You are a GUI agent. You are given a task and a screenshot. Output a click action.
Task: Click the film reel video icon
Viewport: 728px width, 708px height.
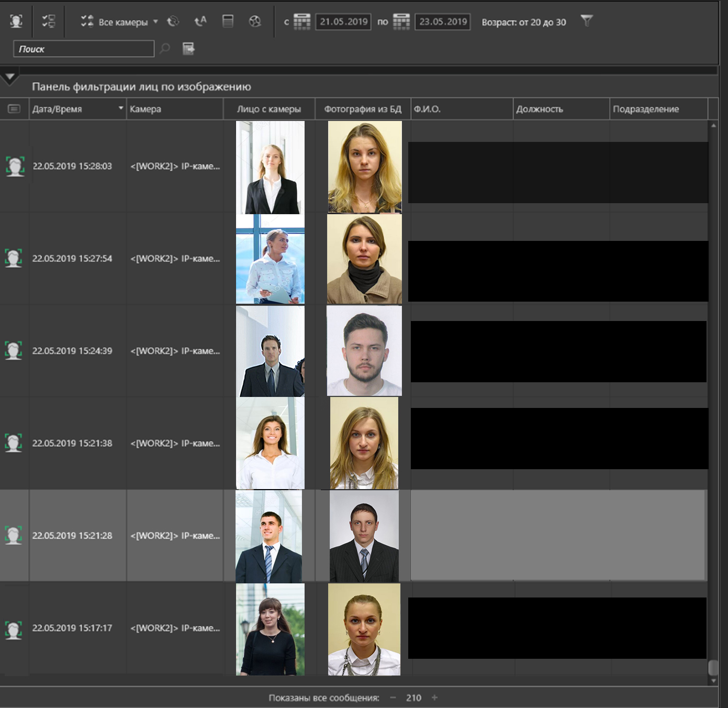click(x=255, y=21)
